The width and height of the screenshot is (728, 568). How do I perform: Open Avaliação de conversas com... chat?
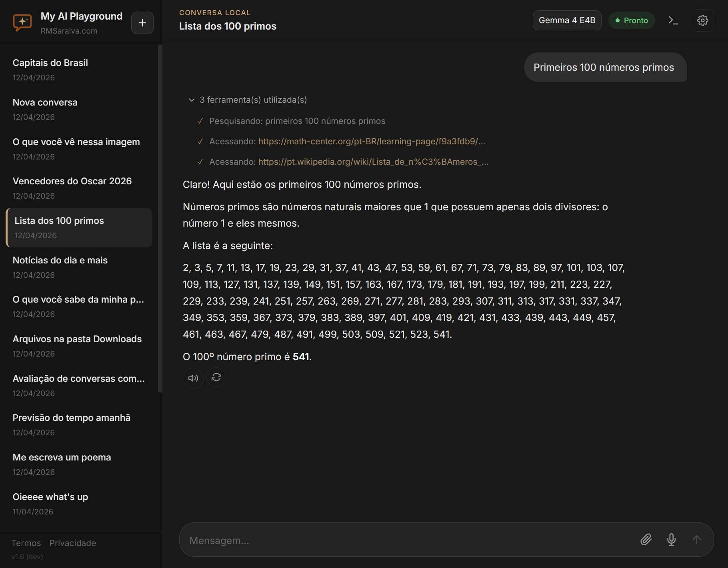click(x=79, y=385)
